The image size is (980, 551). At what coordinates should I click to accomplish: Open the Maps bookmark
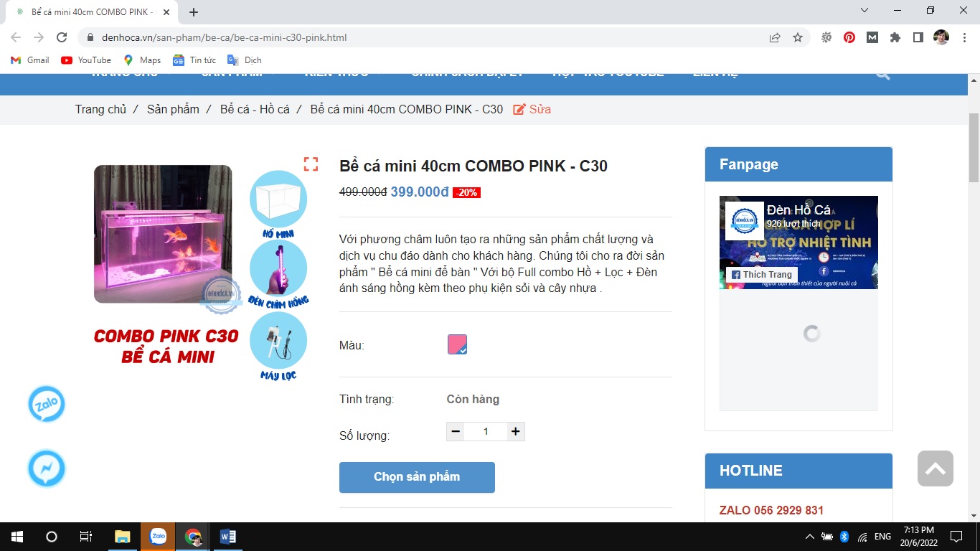point(142,60)
